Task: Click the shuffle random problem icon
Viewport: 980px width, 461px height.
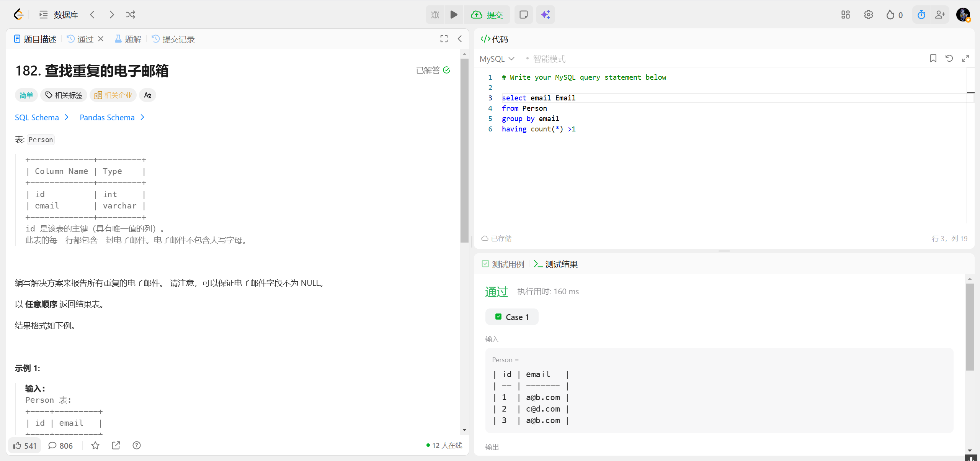Action: pyautogui.click(x=130, y=15)
